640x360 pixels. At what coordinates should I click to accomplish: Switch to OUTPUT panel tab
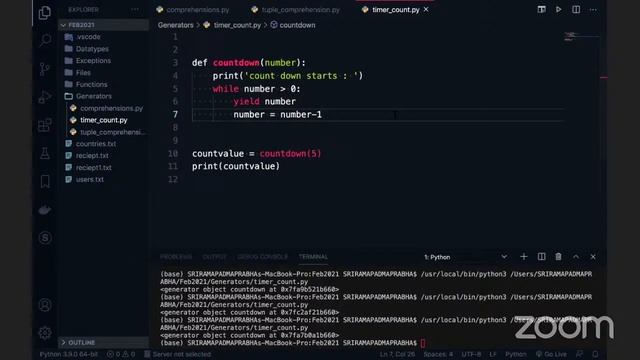point(215,257)
